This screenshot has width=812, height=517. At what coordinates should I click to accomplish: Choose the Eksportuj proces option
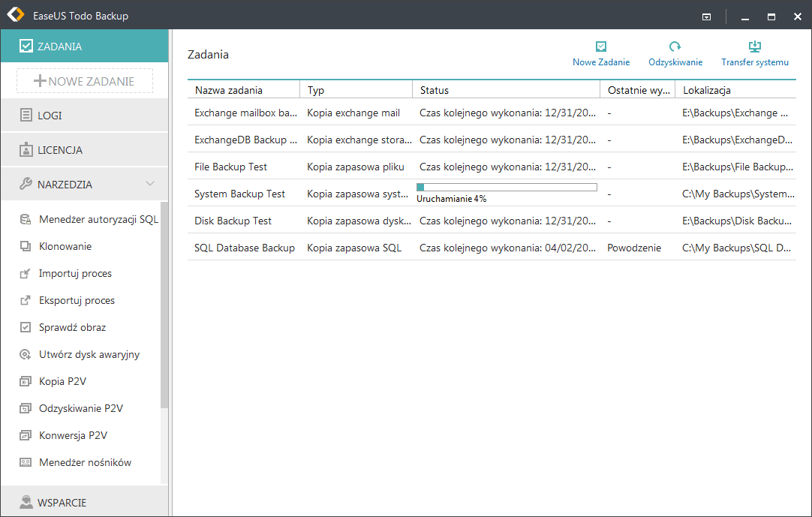(77, 300)
